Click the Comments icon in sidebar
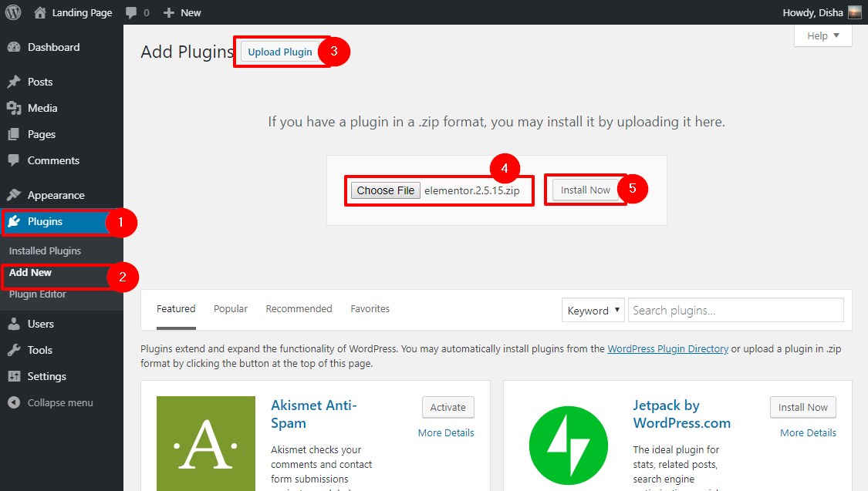868x491 pixels. click(x=14, y=160)
